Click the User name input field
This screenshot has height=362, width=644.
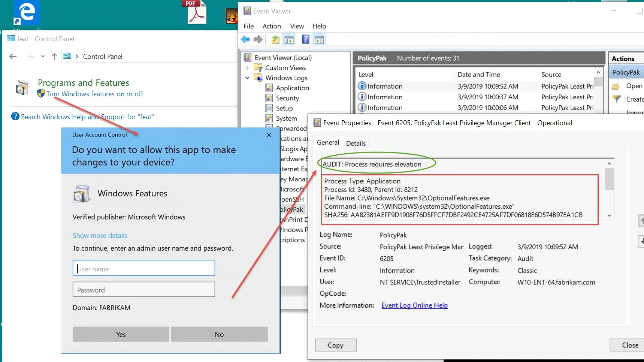click(x=143, y=268)
